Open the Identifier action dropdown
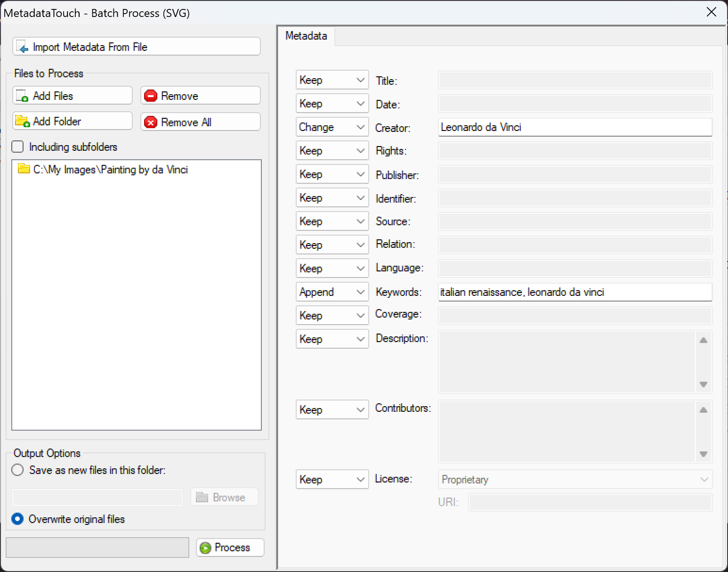Image resolution: width=728 pixels, height=572 pixels. pyautogui.click(x=332, y=198)
